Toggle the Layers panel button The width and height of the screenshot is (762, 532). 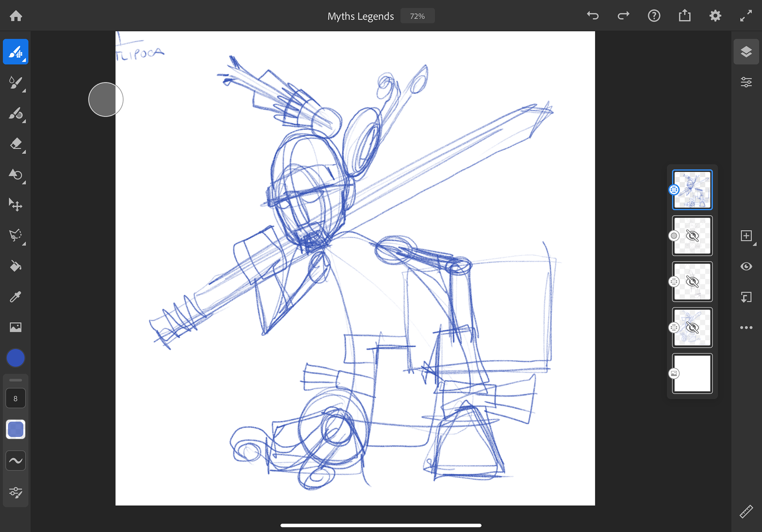tap(746, 52)
